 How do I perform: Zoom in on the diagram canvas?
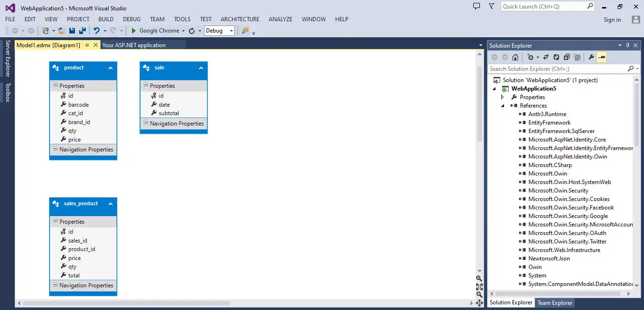click(479, 278)
